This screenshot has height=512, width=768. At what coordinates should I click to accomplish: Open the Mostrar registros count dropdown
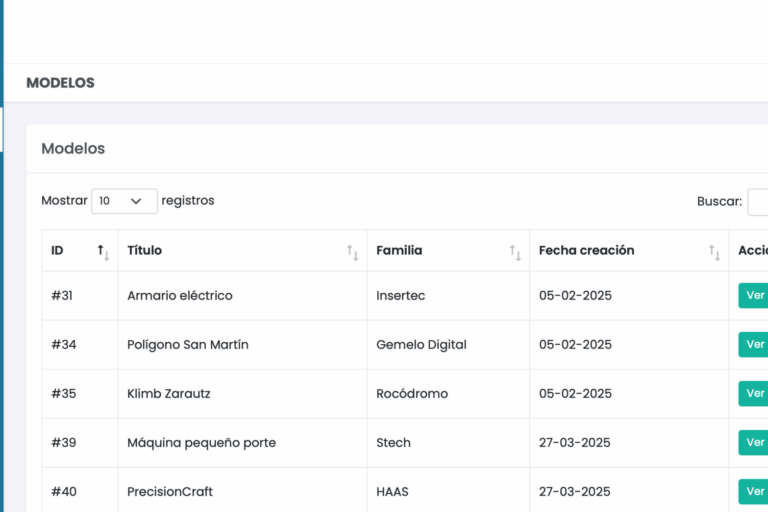(124, 201)
